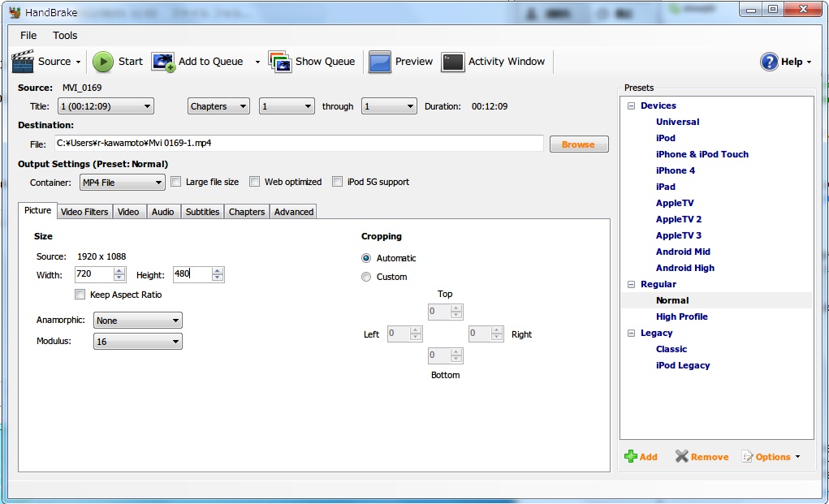Click the Add to Queue icon

[163, 62]
